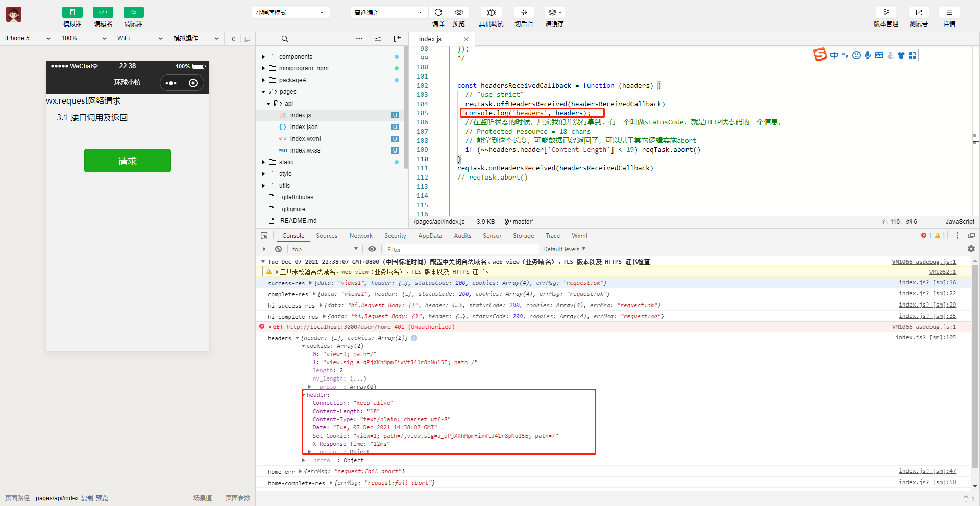Image resolution: width=980 pixels, height=506 pixels.
Task: Open index.wxml file in the tree
Action: pos(305,139)
